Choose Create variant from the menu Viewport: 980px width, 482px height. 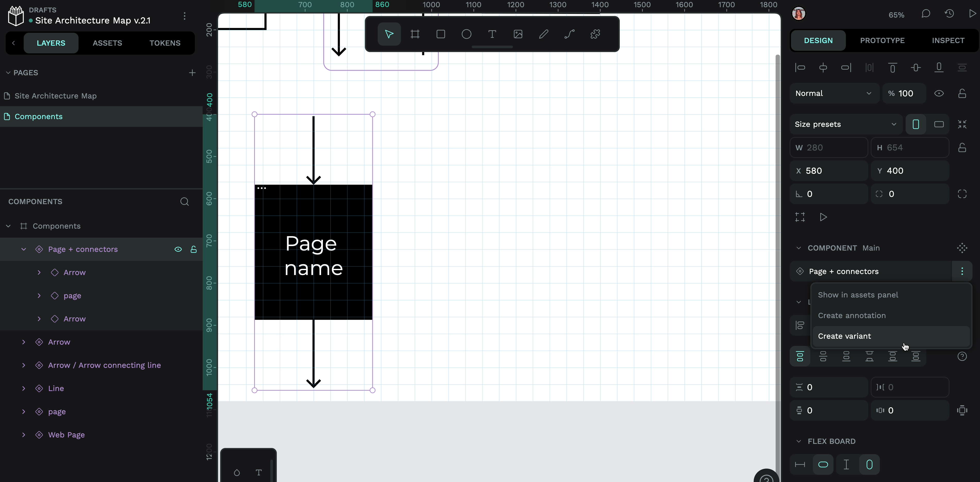pos(844,336)
